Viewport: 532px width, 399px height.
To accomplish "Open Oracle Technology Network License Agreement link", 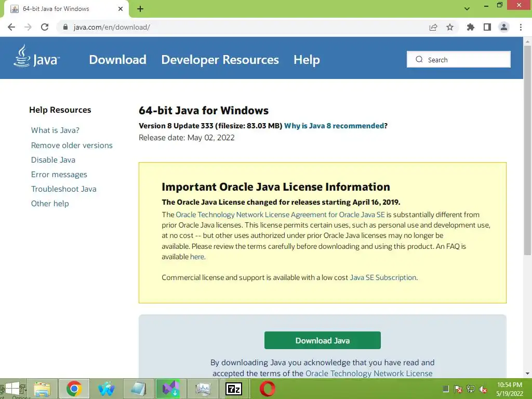I will (x=280, y=215).
